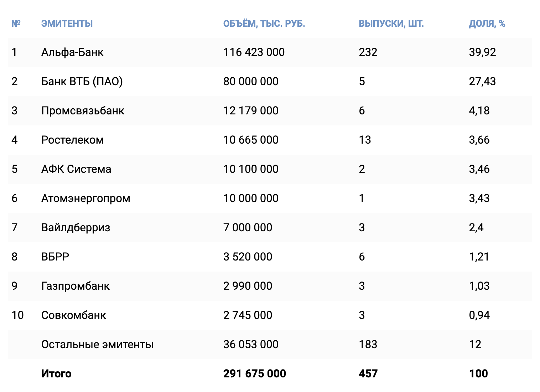540x392 pixels.
Task: Click the Вайлдберриз issuer name
Action: (76, 228)
